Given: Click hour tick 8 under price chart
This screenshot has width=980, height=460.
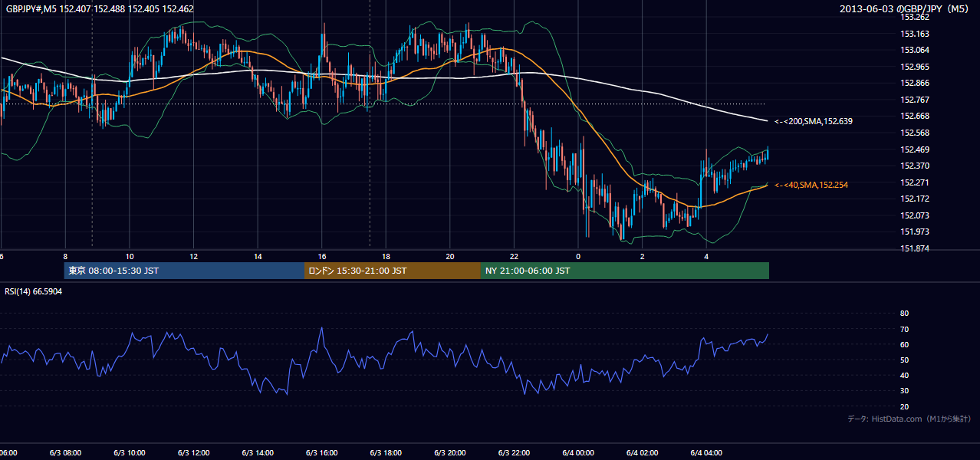Looking at the screenshot, I should click(x=65, y=257).
